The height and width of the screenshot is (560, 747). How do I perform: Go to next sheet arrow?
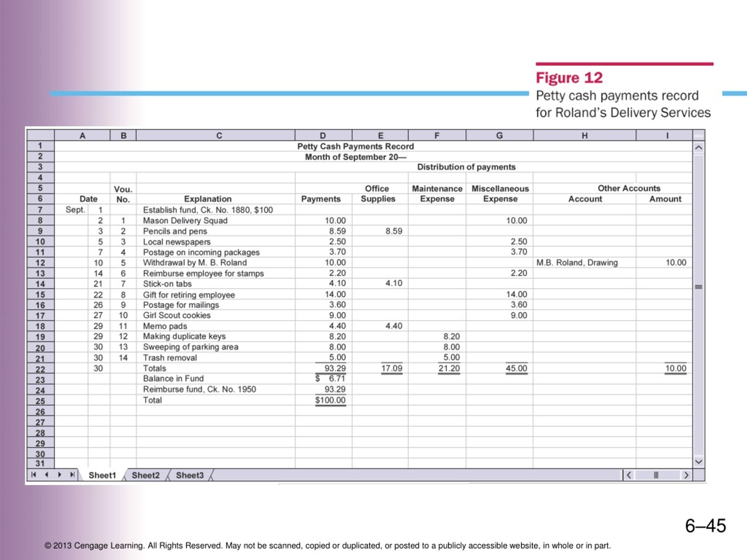(60, 475)
